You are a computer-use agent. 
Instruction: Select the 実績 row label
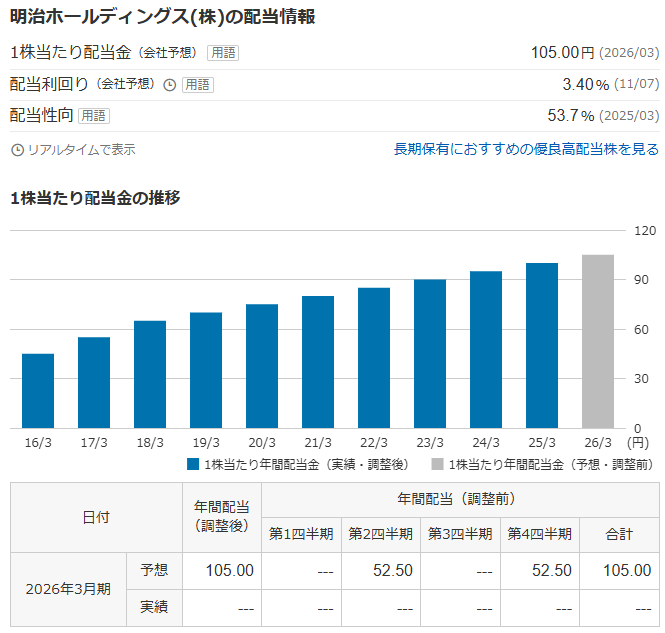pos(154,607)
